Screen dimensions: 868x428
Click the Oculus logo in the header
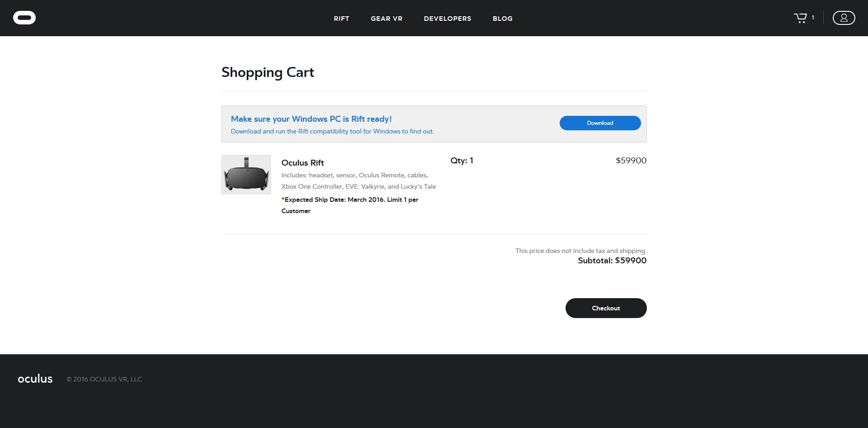[x=24, y=18]
